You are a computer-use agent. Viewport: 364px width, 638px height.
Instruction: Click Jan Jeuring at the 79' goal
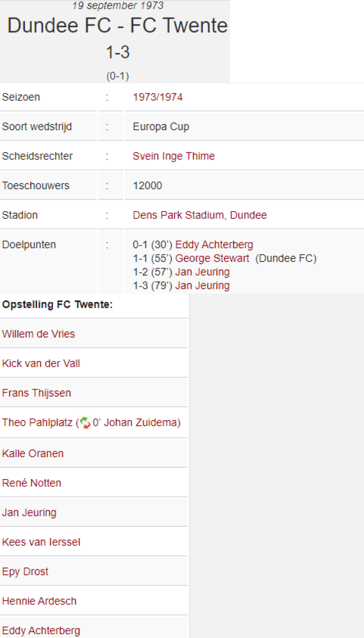pos(202,286)
